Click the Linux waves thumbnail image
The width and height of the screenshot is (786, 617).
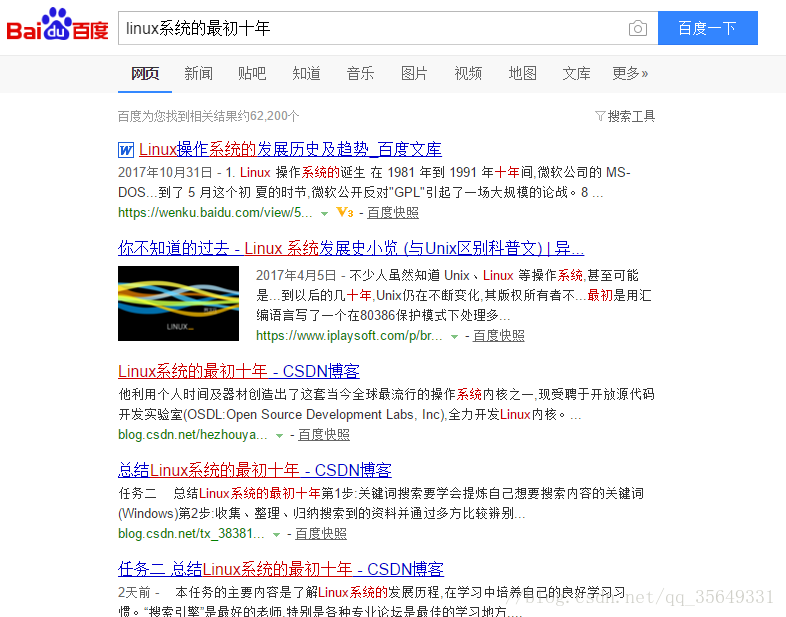click(178, 304)
